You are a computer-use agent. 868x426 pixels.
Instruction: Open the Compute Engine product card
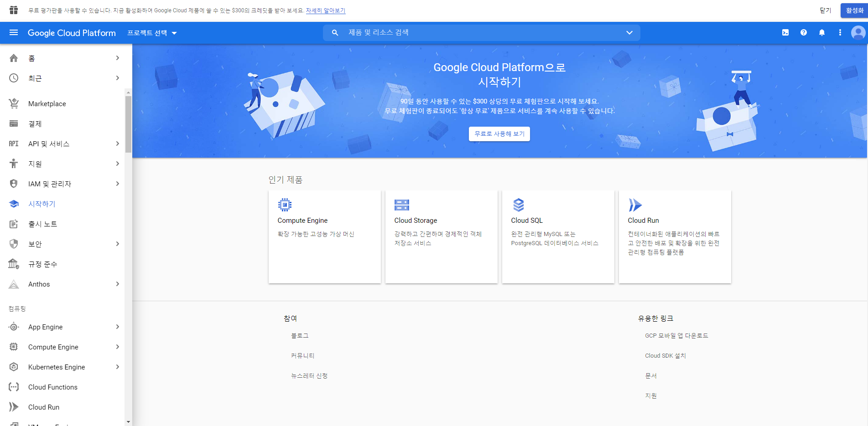pos(325,237)
